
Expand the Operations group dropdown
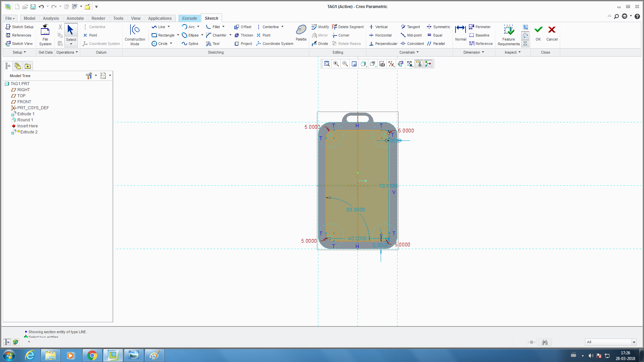click(x=67, y=52)
